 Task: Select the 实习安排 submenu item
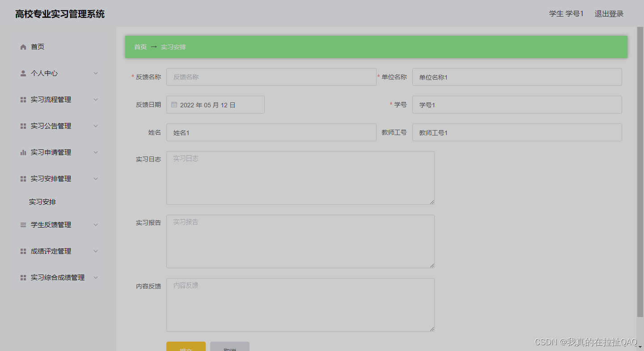click(42, 202)
